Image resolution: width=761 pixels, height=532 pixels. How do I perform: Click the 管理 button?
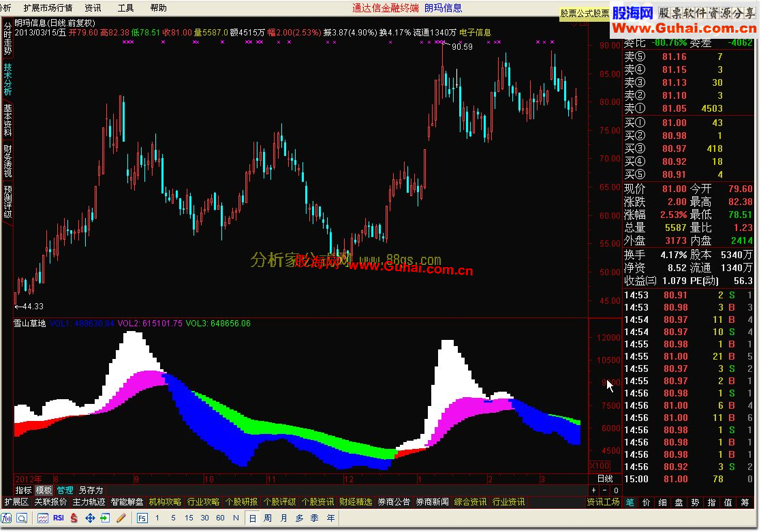coord(65,490)
